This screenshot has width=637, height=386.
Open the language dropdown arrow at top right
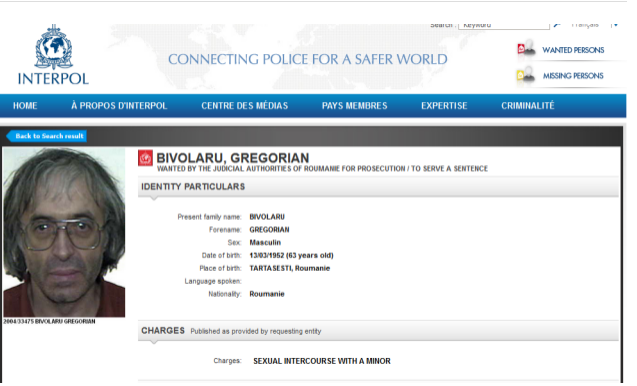pyautogui.click(x=616, y=25)
